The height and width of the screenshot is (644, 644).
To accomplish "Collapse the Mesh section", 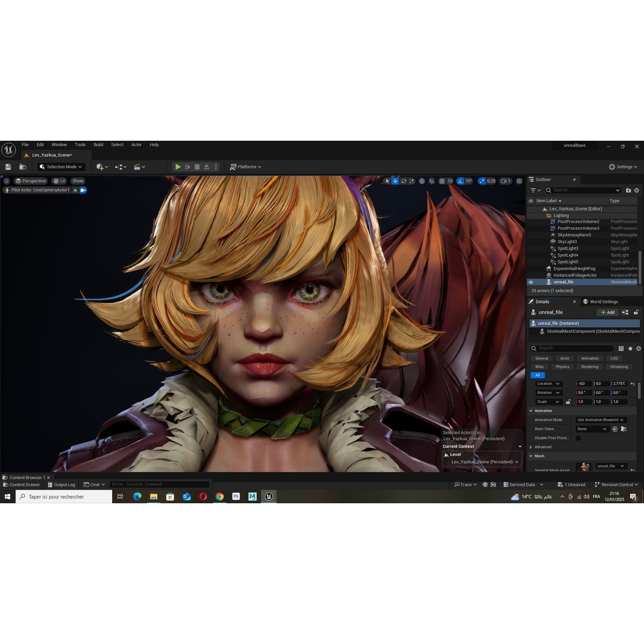I will point(531,456).
